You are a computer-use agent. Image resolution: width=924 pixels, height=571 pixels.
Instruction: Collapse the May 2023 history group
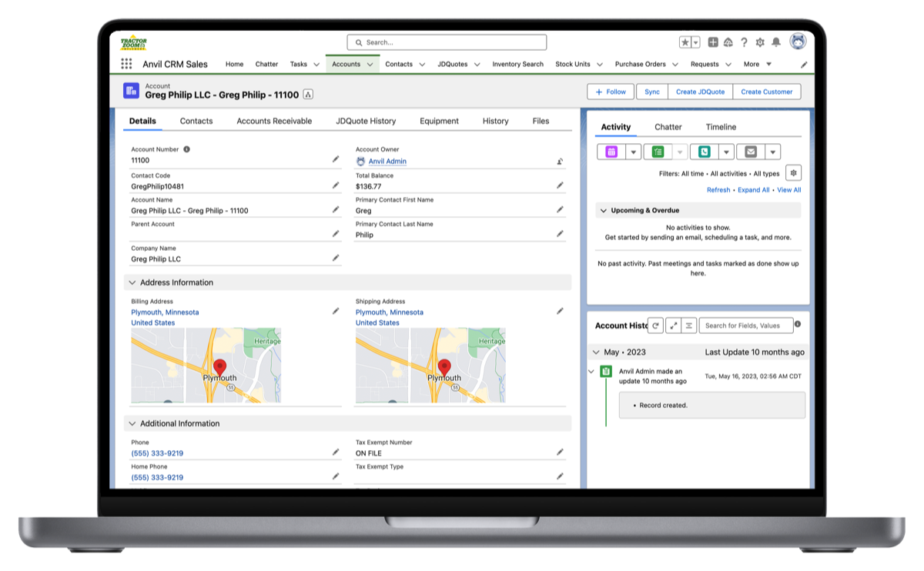coord(595,352)
